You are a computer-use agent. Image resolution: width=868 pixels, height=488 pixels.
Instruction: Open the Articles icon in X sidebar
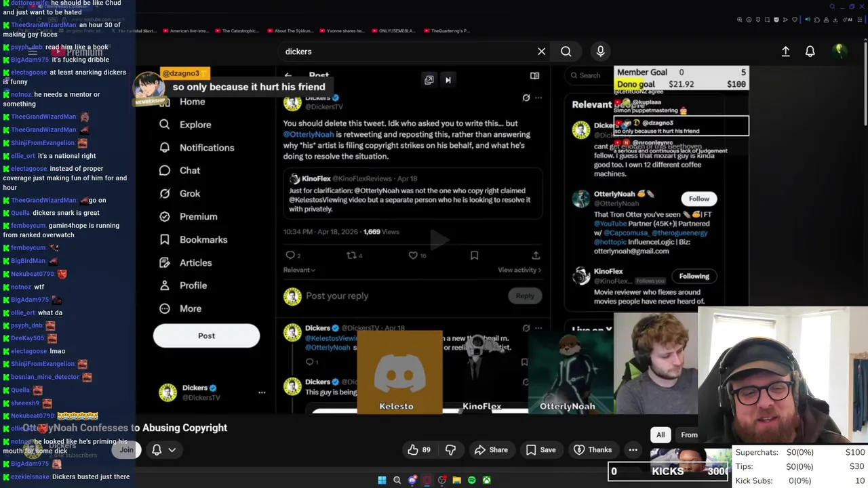[x=164, y=263]
